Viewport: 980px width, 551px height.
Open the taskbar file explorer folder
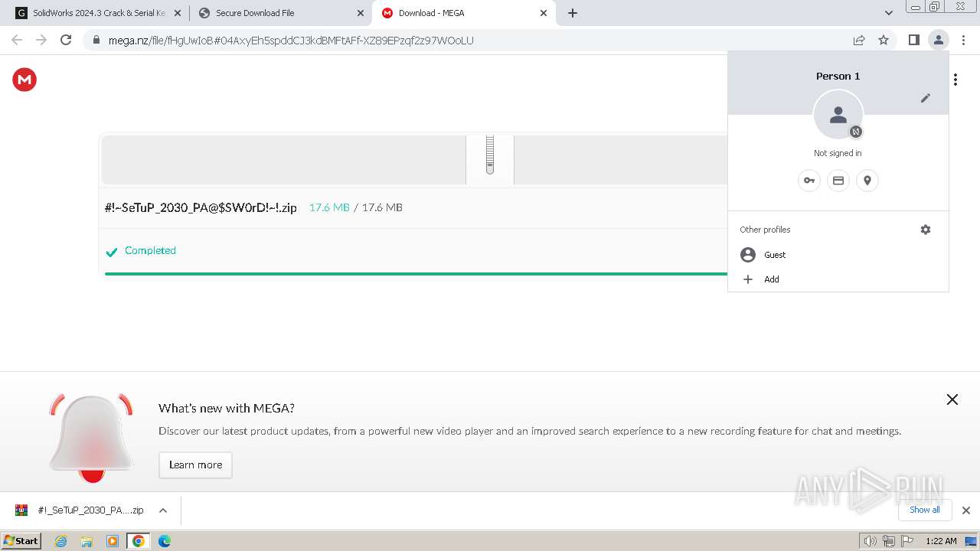pyautogui.click(x=87, y=541)
